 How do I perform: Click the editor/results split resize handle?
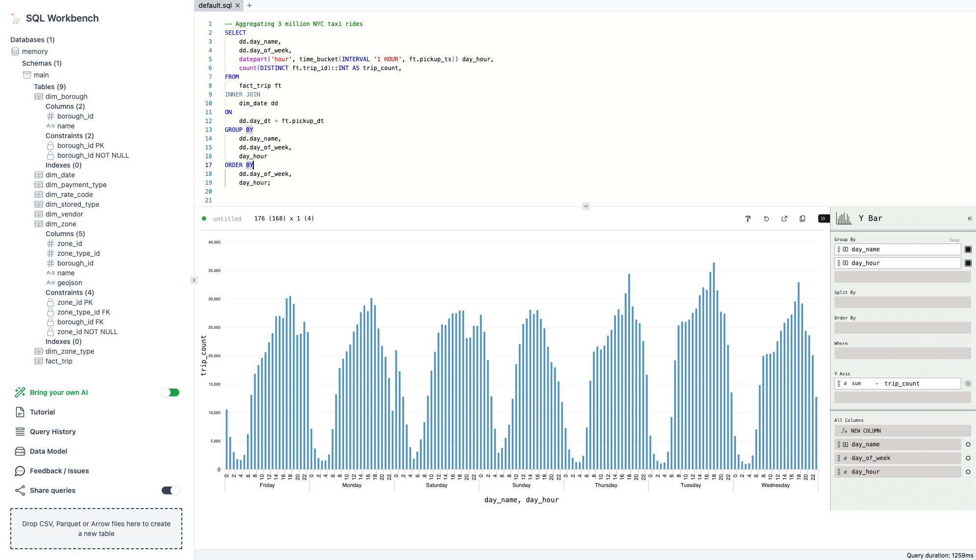(x=586, y=206)
